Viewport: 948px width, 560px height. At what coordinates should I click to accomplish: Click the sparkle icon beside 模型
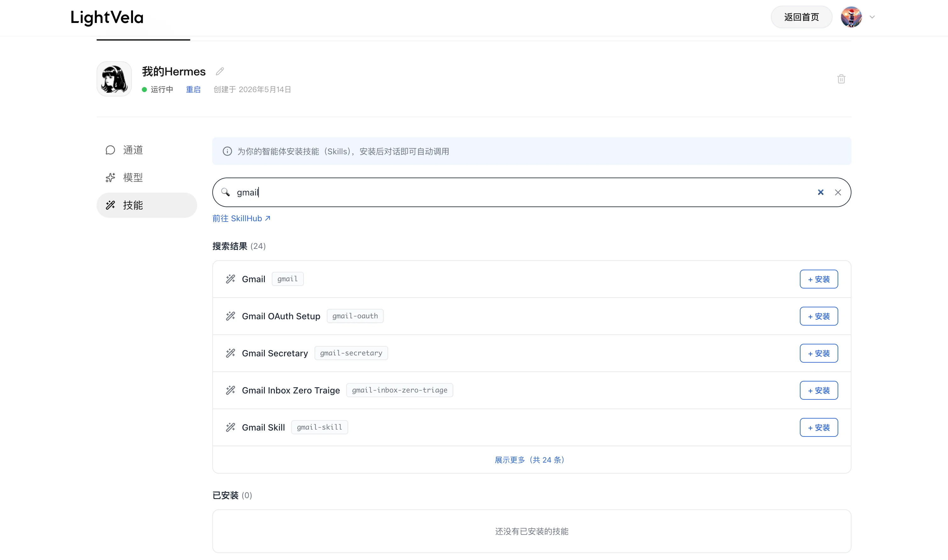[x=110, y=177]
